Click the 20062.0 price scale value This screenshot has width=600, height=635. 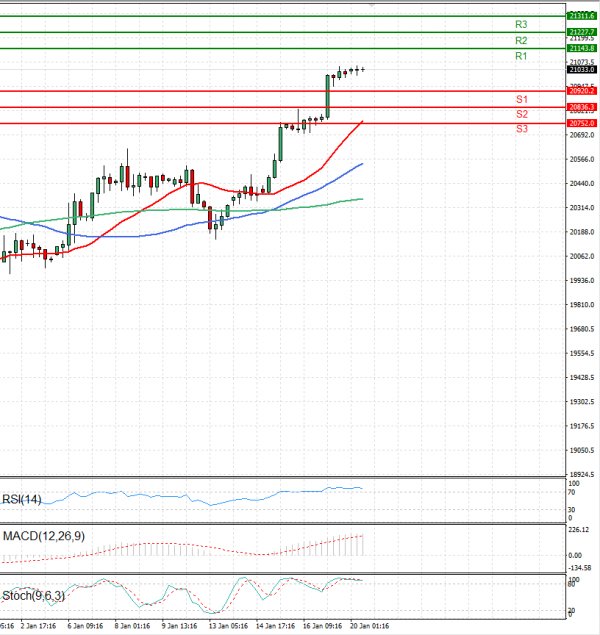click(x=582, y=256)
